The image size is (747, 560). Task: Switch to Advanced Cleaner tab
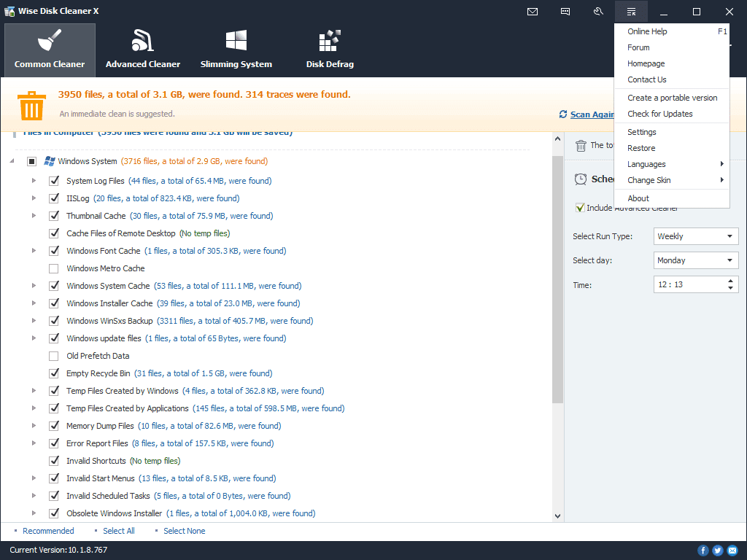(143, 50)
